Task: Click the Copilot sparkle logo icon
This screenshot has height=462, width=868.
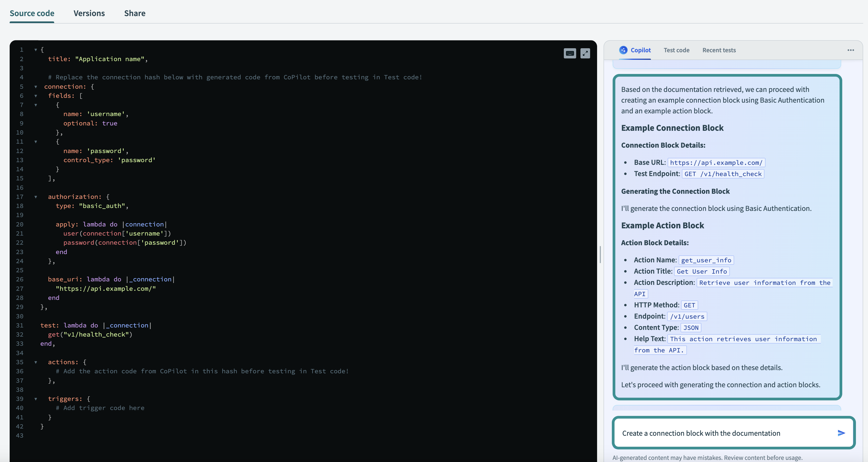Action: point(623,50)
